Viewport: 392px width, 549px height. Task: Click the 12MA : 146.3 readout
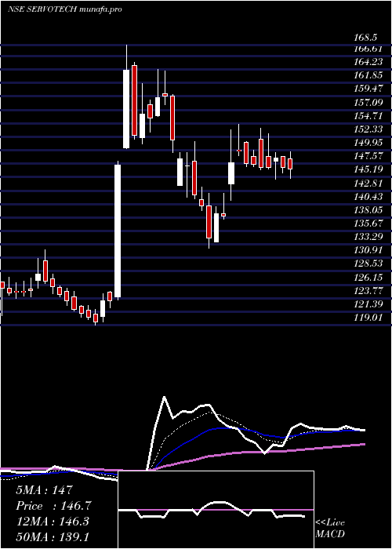tap(53, 522)
